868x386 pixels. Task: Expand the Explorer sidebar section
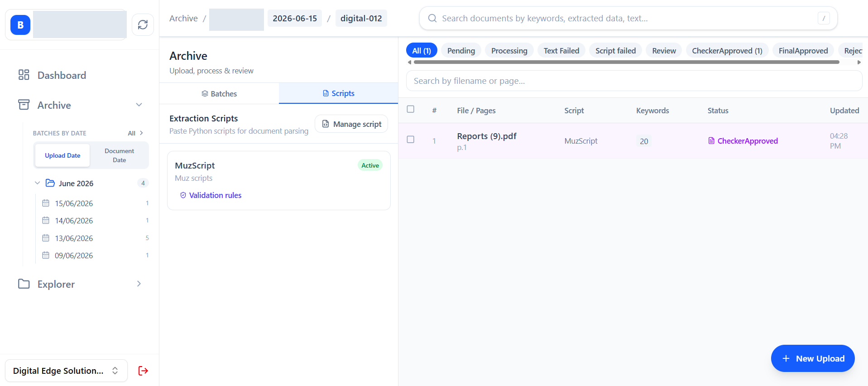coord(139,284)
